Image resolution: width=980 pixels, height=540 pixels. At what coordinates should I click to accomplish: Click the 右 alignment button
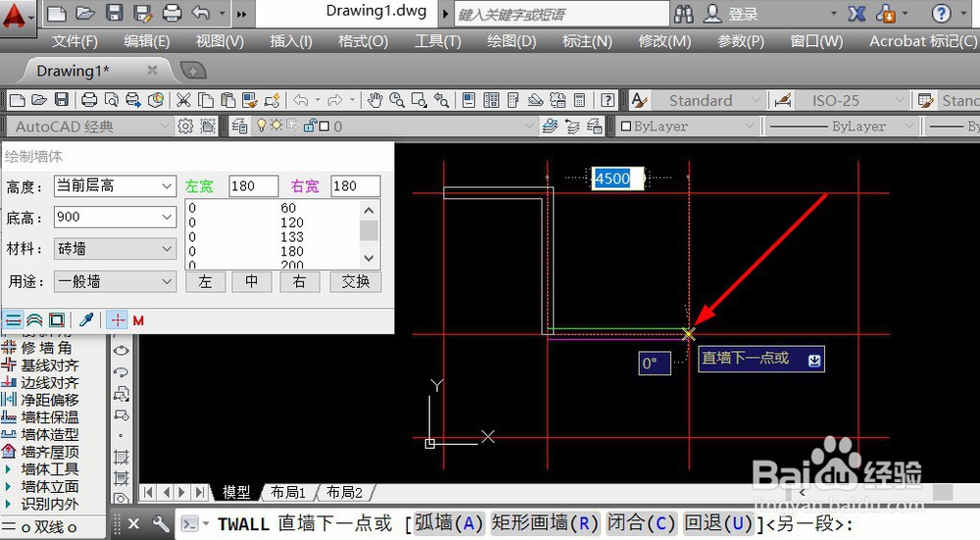[299, 282]
